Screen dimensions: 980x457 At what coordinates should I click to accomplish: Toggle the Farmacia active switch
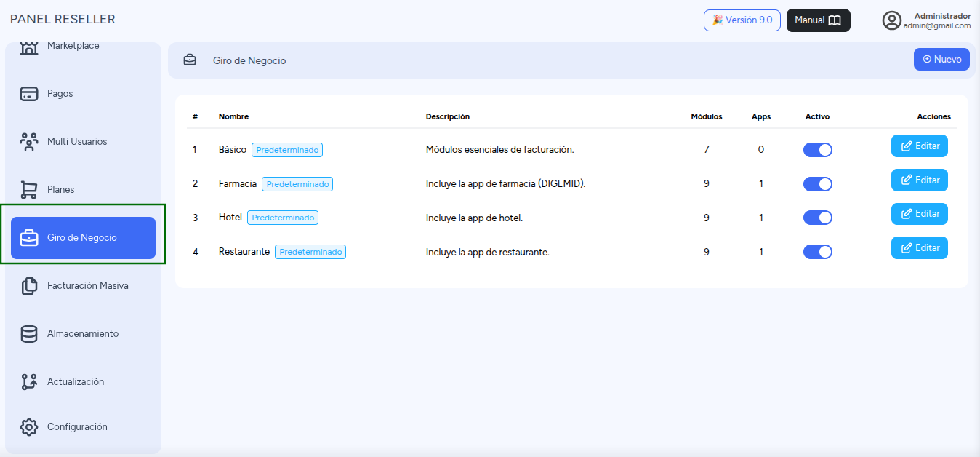[817, 184]
